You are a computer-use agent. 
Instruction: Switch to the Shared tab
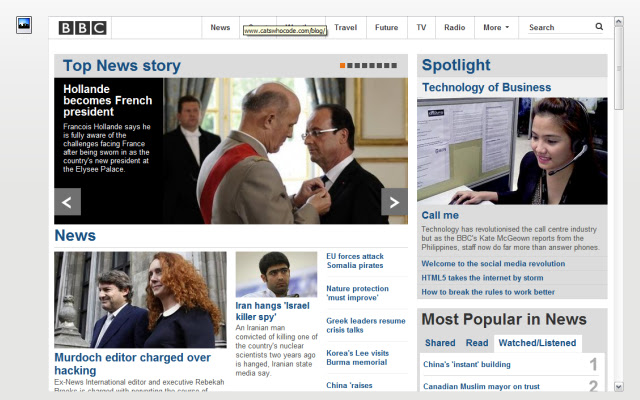point(440,343)
